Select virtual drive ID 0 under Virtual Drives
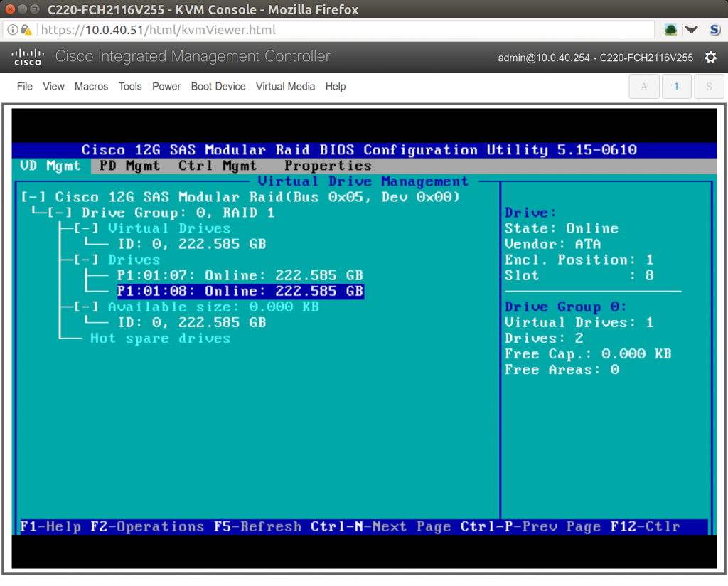Screen dimensions: 728x586 pyautogui.click(x=192, y=244)
